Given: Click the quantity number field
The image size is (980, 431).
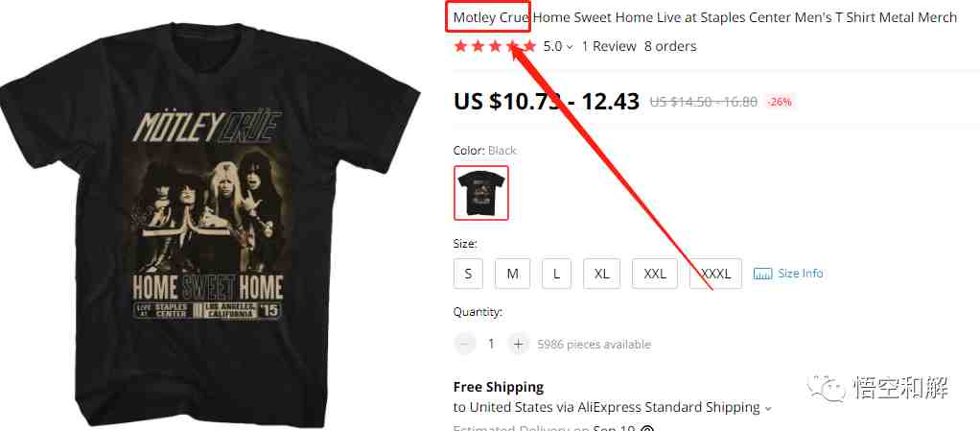Looking at the screenshot, I should 491,344.
